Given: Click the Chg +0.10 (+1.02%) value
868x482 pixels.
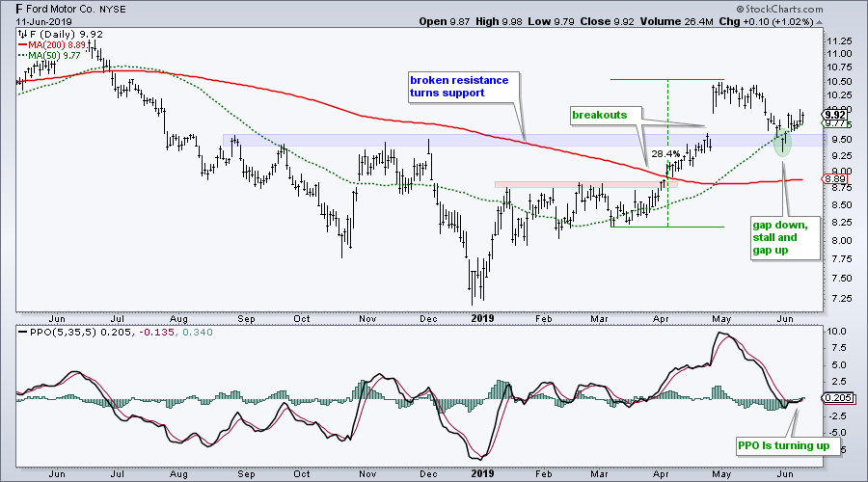Looking at the screenshot, I should (766, 21).
